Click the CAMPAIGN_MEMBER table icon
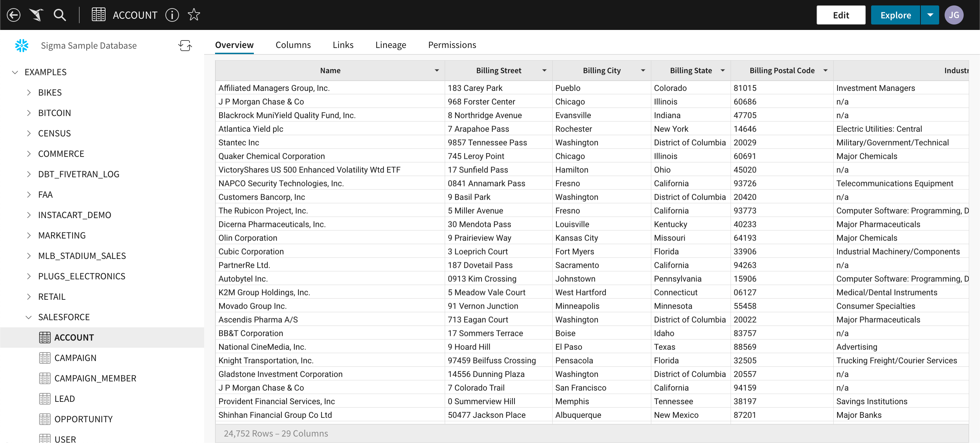Image resolution: width=980 pixels, height=443 pixels. [x=45, y=378]
